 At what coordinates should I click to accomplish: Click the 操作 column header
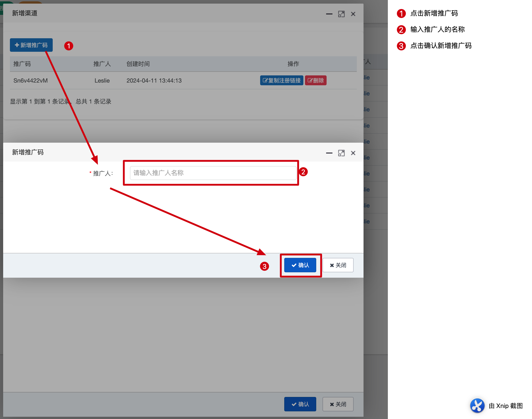[x=293, y=64]
